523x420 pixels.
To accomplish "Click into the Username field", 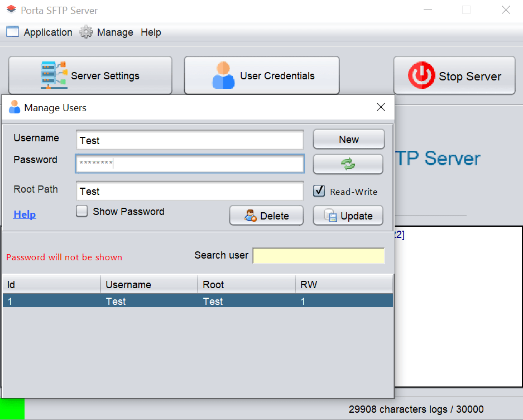I will click(x=189, y=140).
